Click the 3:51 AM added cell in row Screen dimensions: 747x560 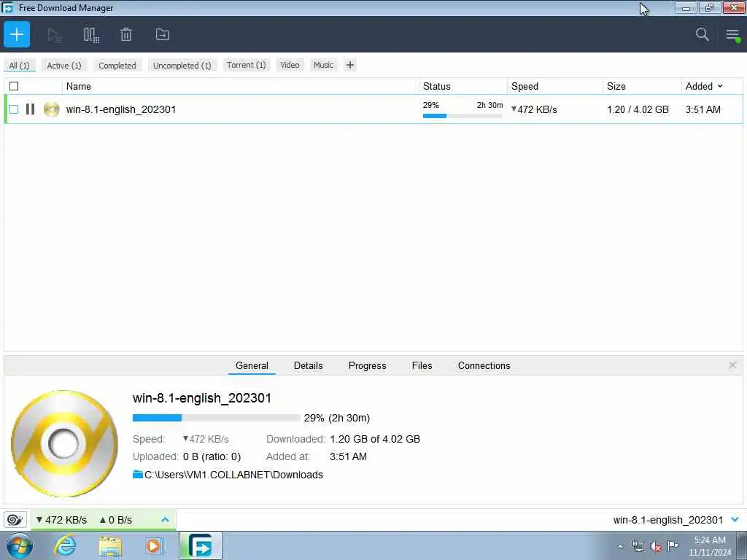(x=703, y=109)
